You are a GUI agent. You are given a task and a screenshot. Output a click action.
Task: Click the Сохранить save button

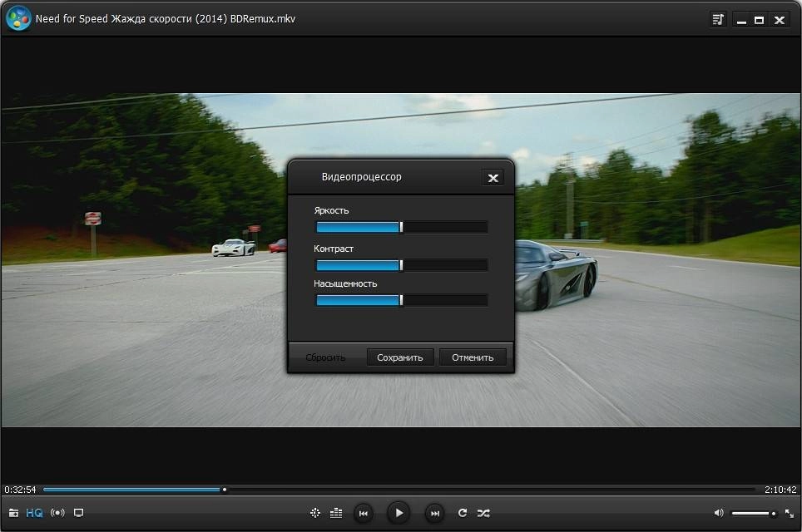tap(400, 357)
